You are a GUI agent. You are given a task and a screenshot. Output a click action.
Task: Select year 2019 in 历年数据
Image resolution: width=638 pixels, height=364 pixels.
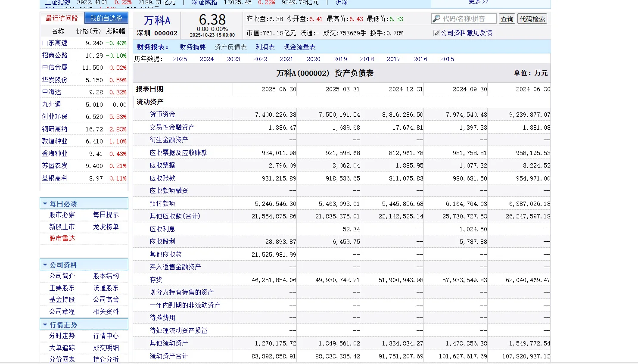tap(340, 59)
